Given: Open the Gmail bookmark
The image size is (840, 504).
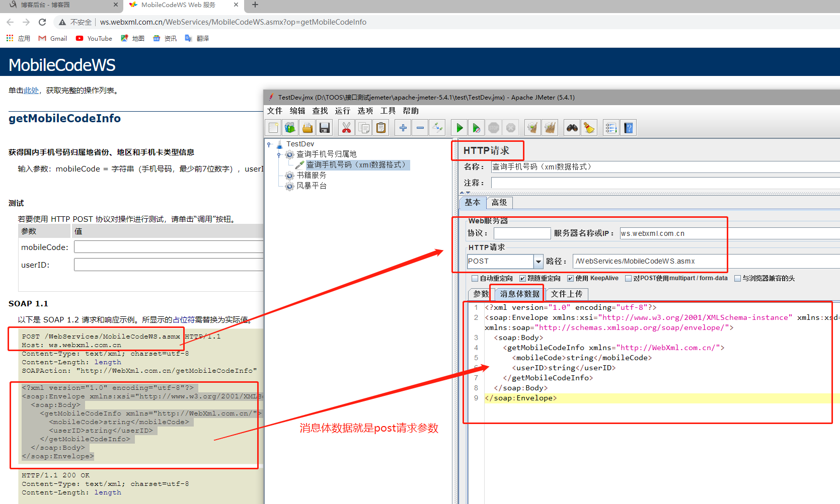Looking at the screenshot, I should pyautogui.click(x=53, y=38).
